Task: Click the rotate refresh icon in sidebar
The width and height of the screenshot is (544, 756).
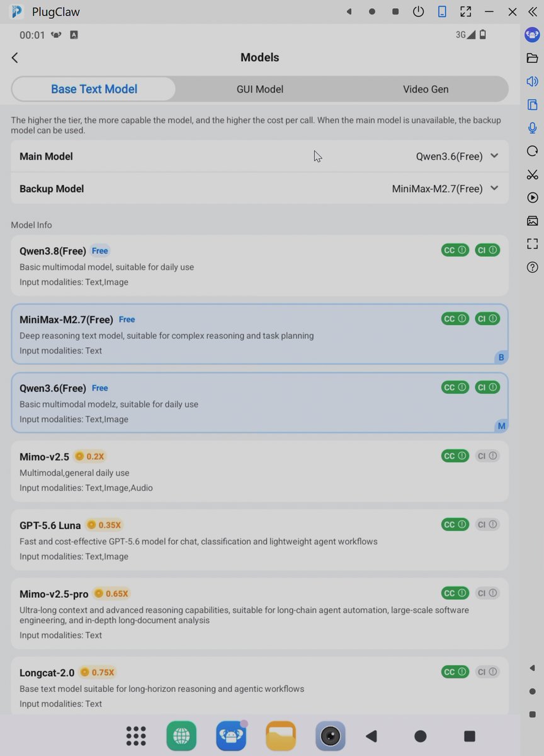Action: tap(532, 151)
